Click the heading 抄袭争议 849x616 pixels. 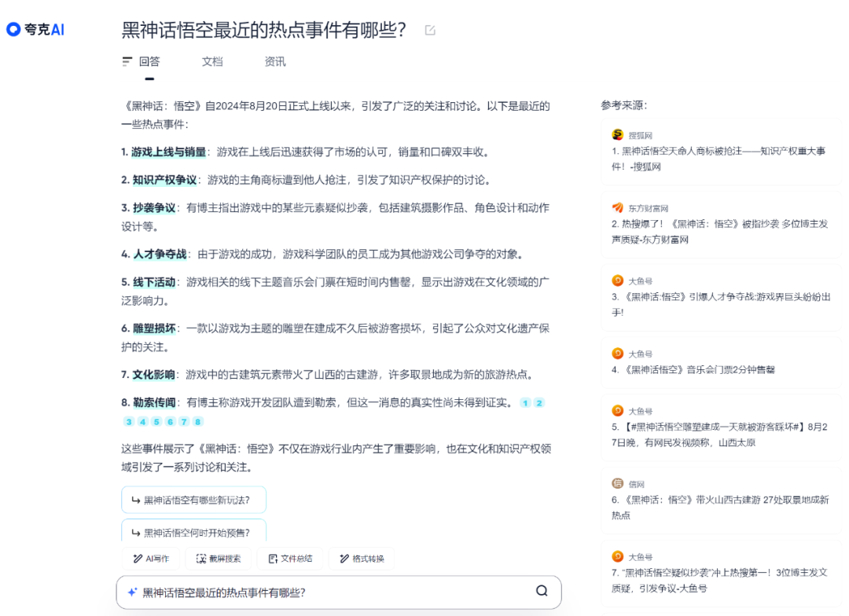pos(154,208)
